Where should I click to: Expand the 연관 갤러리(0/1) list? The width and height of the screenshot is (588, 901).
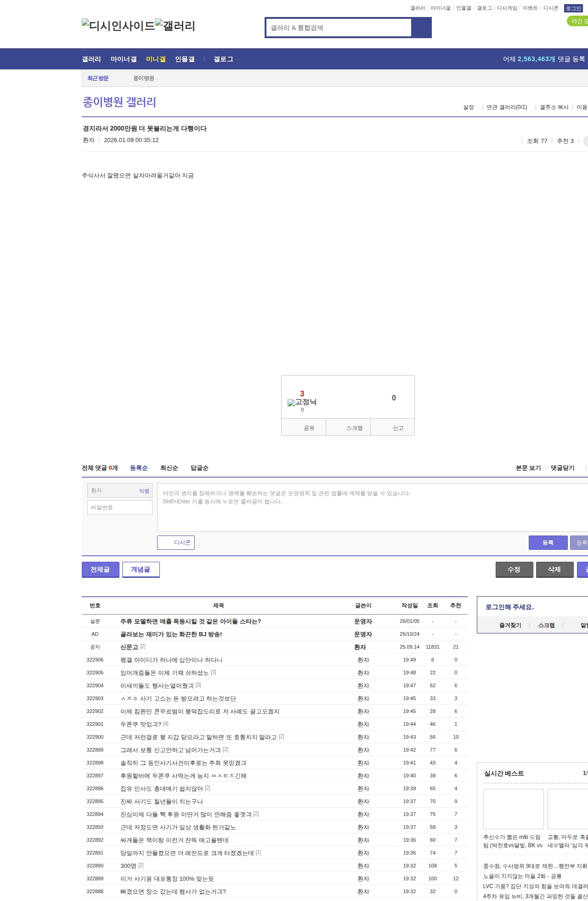click(507, 107)
